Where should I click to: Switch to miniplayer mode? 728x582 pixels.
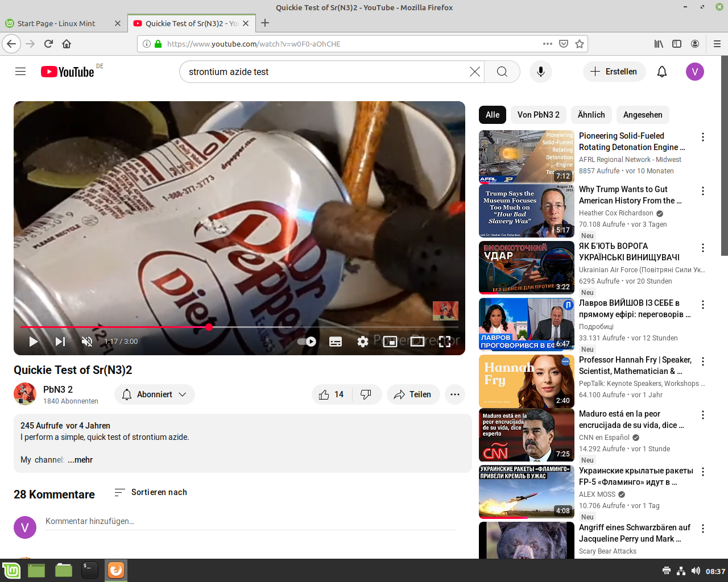pos(390,342)
